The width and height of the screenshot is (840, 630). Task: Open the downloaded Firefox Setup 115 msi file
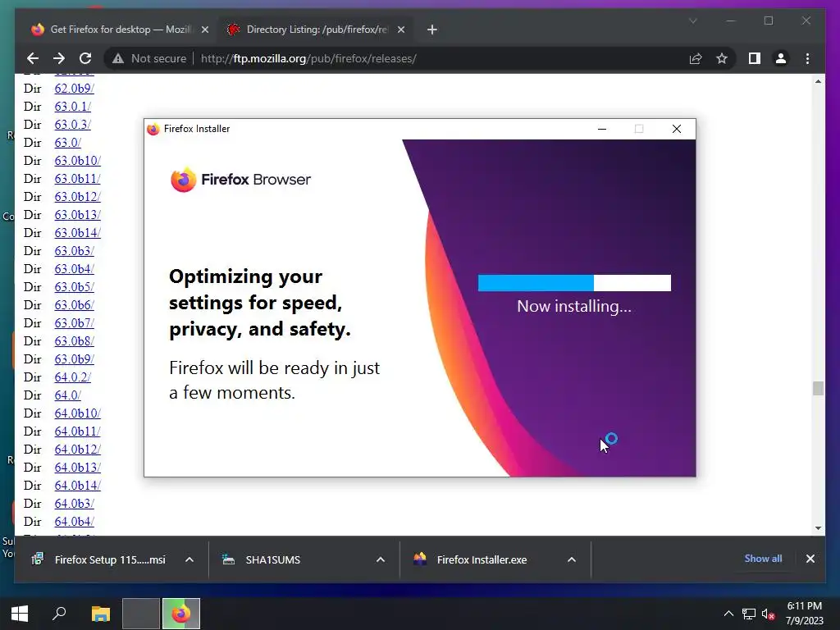point(99,559)
